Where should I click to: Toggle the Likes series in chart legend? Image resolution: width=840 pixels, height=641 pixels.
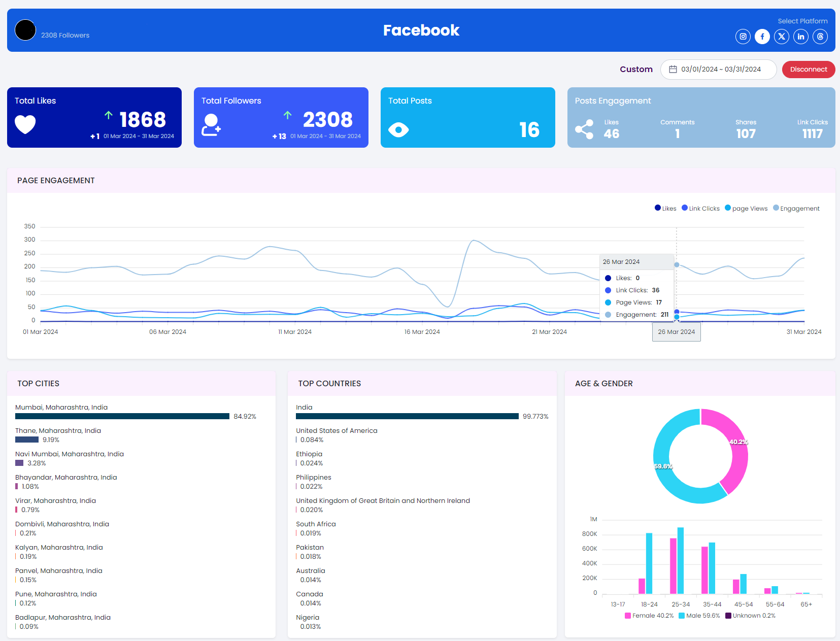pos(665,208)
